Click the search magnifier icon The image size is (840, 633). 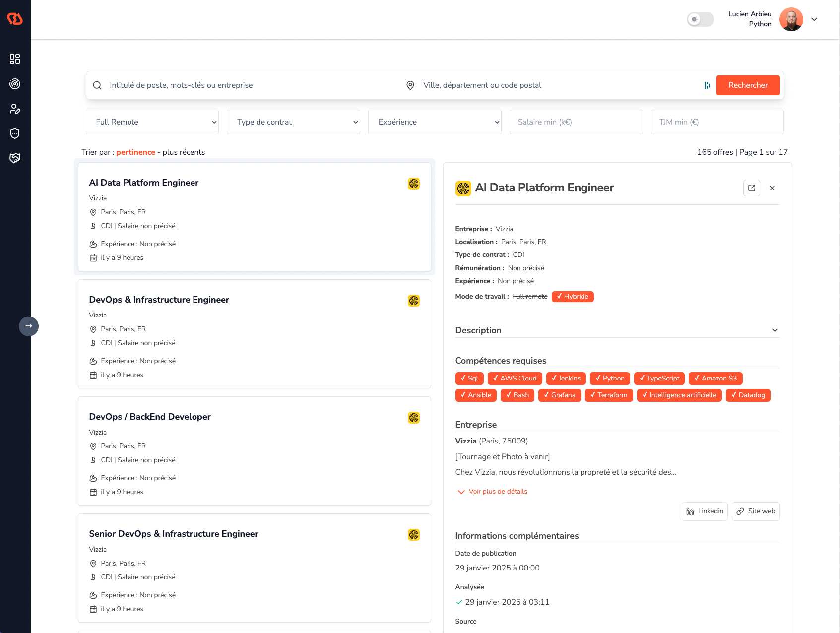(x=97, y=85)
